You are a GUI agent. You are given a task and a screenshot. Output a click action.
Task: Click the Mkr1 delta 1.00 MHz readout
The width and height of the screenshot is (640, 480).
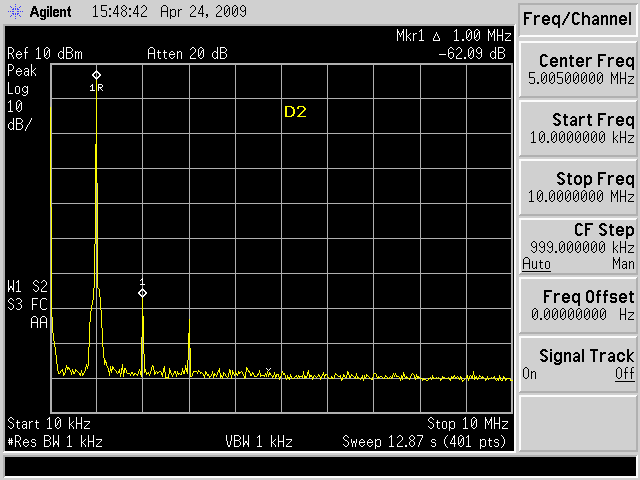tap(453, 36)
